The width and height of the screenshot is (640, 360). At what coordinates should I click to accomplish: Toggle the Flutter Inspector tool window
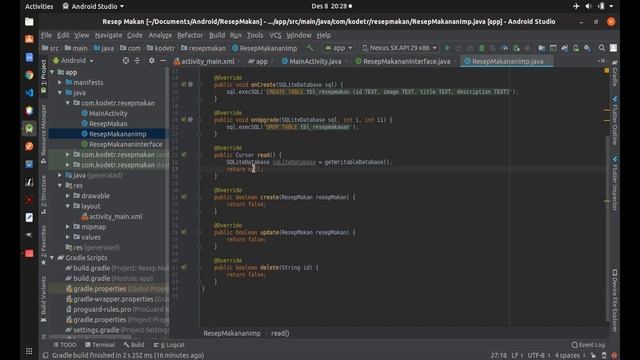tap(615, 183)
